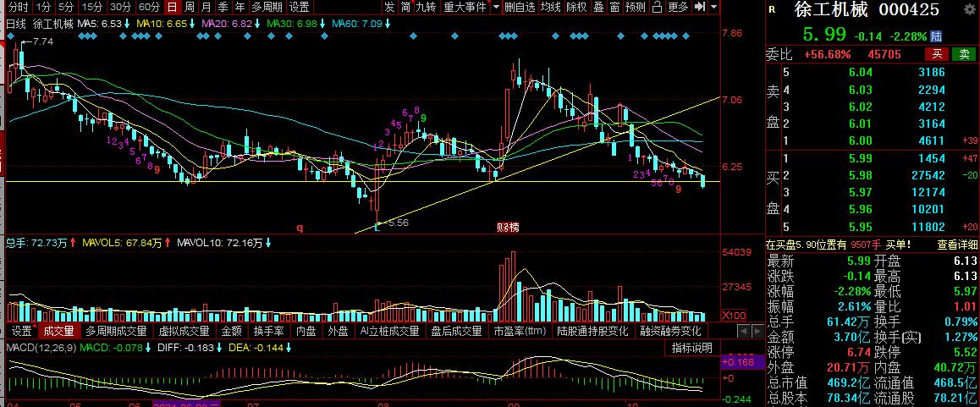The height and width of the screenshot is (407, 980).
Task: Open the 预测 forecast tool
Action: 636,8
